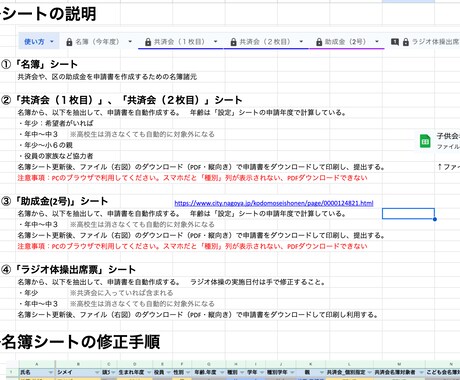Open dropdown arrow on 助成金（2号） tab
The width and height of the screenshot is (460, 380).
coord(377,42)
